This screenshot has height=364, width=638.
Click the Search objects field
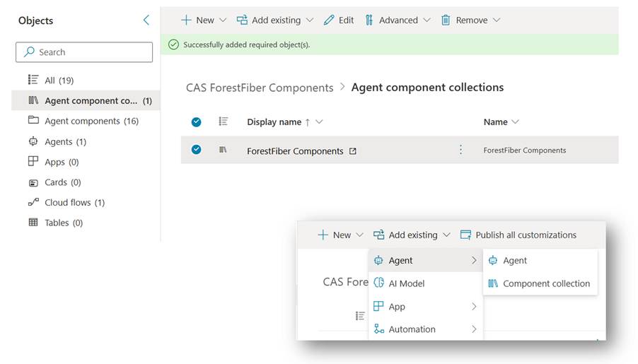[84, 52]
